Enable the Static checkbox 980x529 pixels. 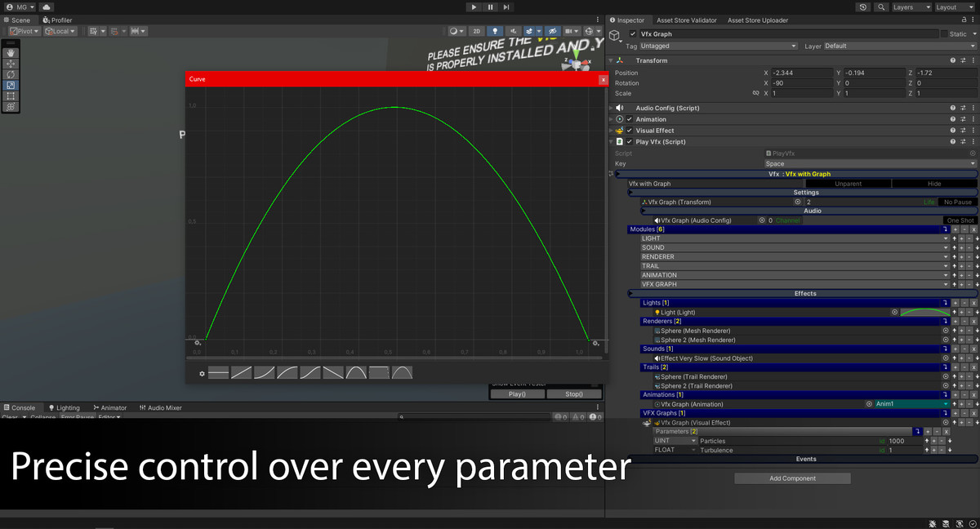point(944,34)
